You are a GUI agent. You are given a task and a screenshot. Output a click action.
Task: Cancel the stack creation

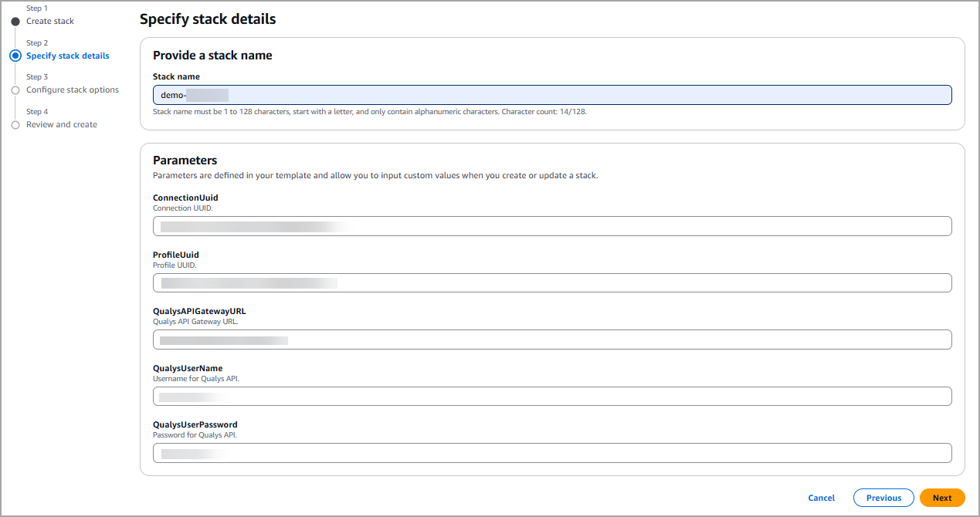821,498
